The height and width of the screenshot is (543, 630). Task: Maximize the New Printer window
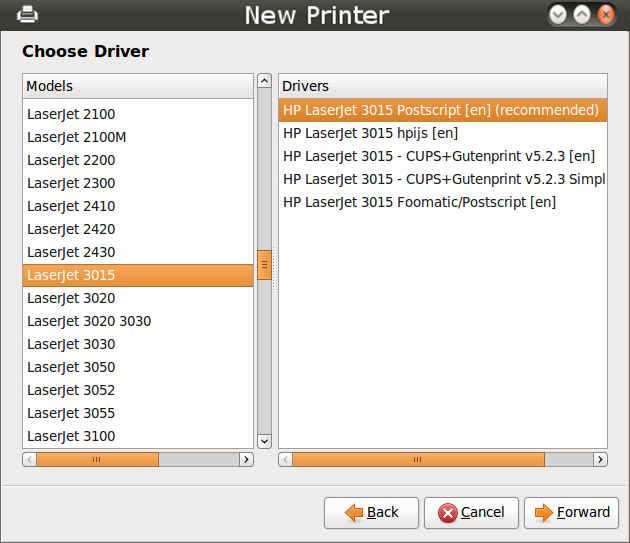coord(582,15)
